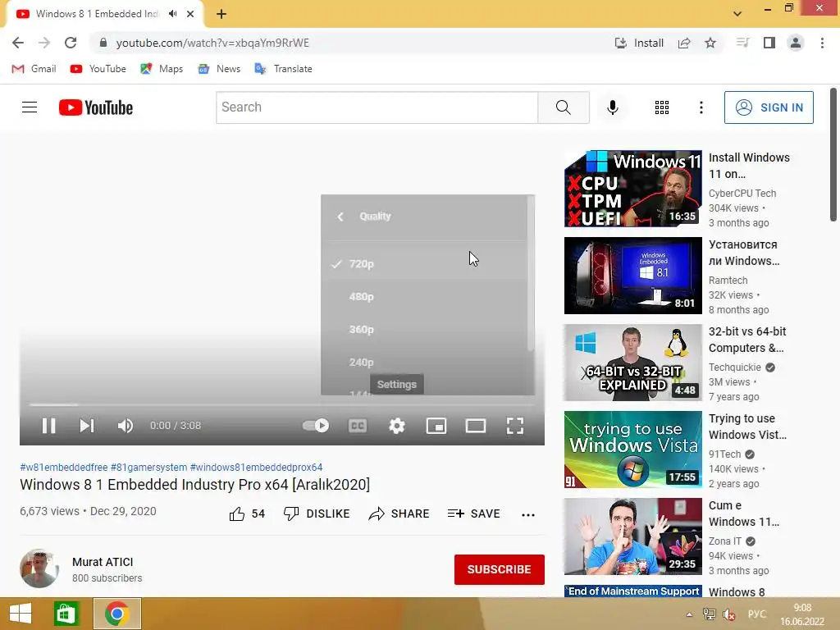This screenshot has height=630, width=840.
Task: Open News bookmark
Action: click(219, 69)
